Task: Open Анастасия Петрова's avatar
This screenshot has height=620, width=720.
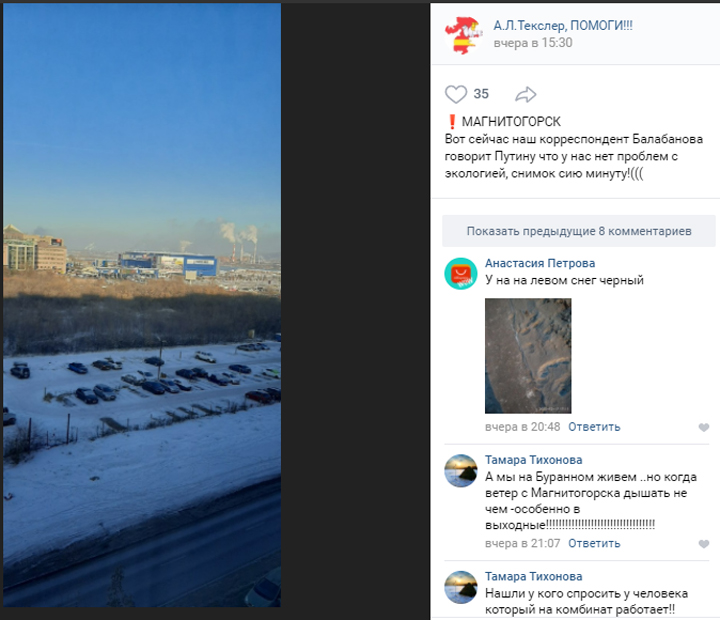Action: [x=461, y=274]
